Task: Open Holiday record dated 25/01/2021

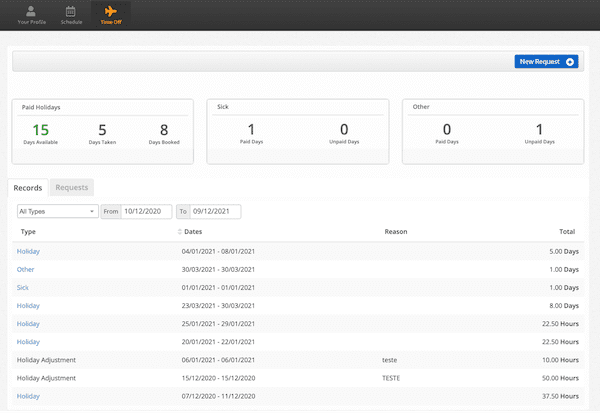Action: (x=28, y=324)
